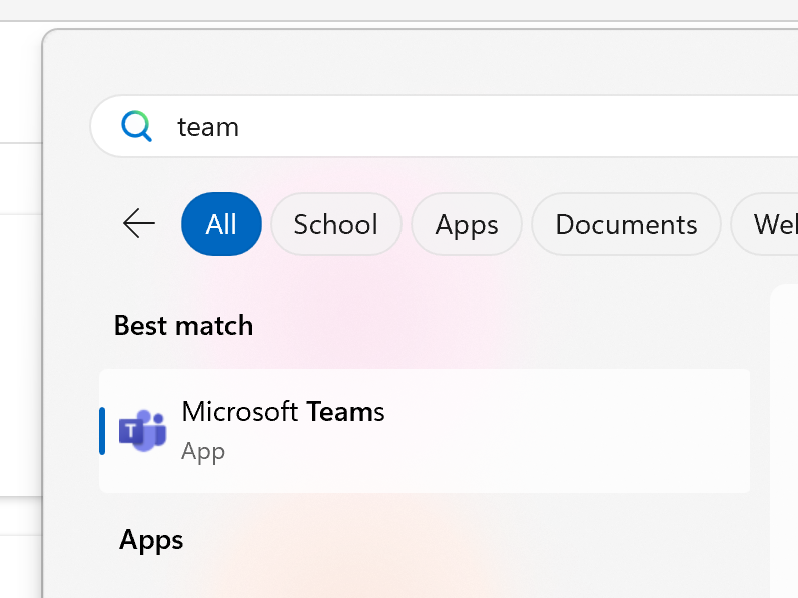
Task: Switch to the Web filter tab
Action: (x=764, y=224)
